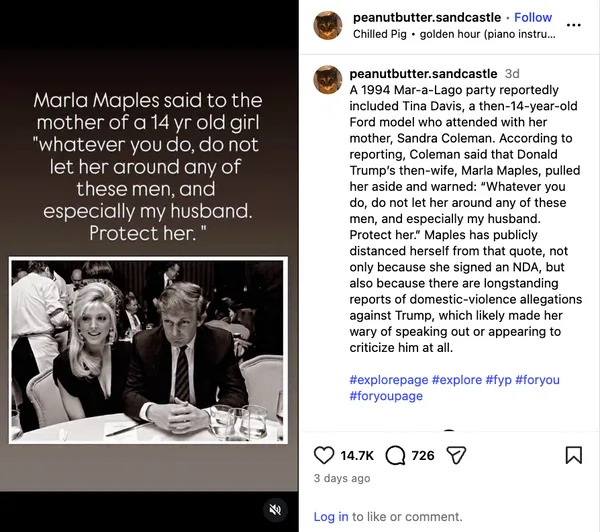
Task: Unmute the video with the speaker icon
Action: click(x=275, y=510)
